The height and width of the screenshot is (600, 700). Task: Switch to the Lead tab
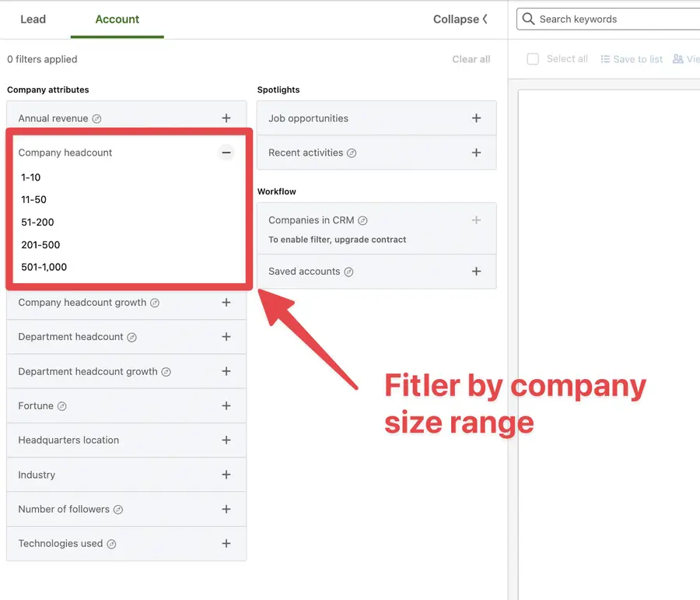click(x=33, y=19)
